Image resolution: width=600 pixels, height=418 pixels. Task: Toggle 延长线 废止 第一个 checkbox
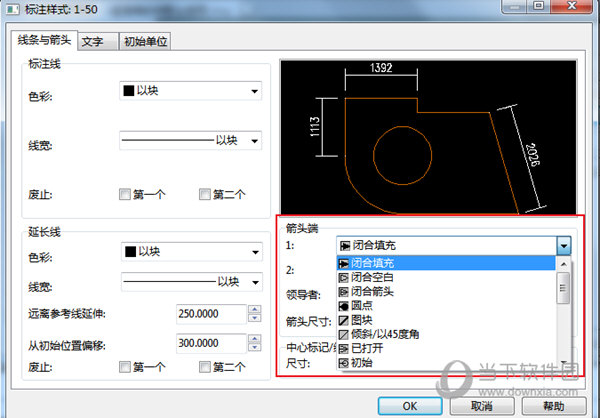(x=125, y=367)
